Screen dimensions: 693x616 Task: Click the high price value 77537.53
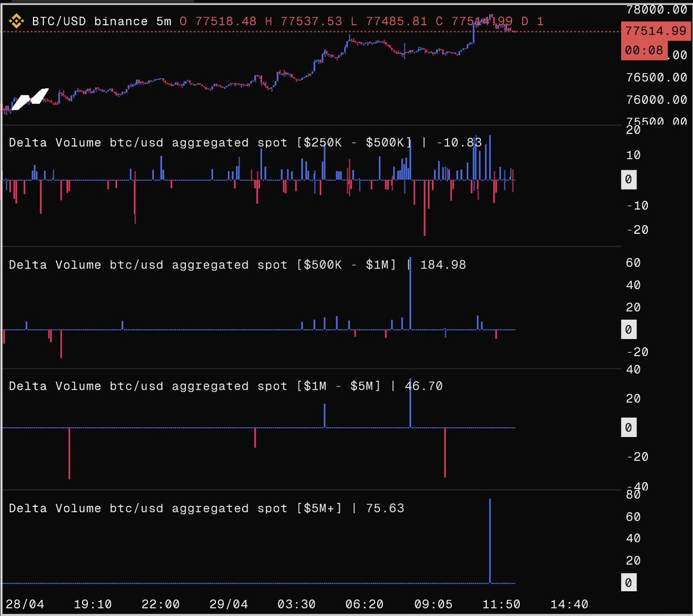311,21
